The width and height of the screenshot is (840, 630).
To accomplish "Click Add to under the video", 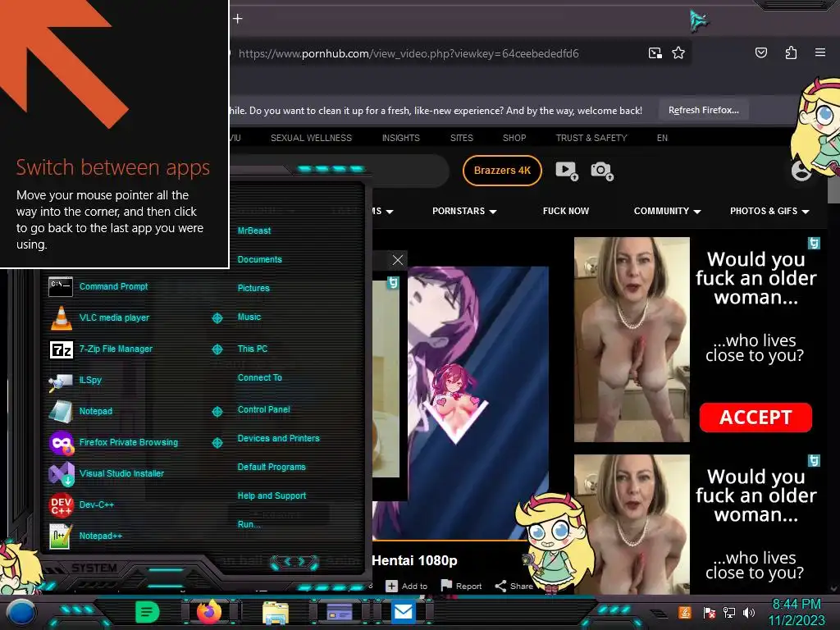I will point(407,586).
